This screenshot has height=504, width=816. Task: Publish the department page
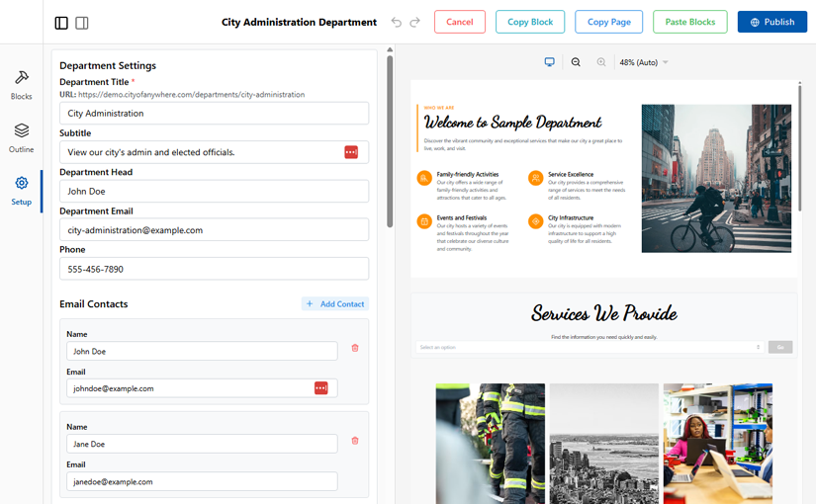pyautogui.click(x=772, y=22)
